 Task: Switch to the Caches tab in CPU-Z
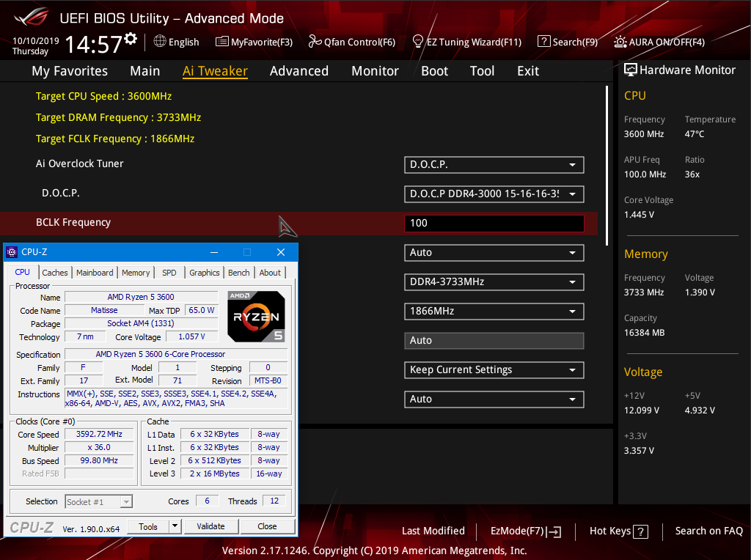coord(54,273)
